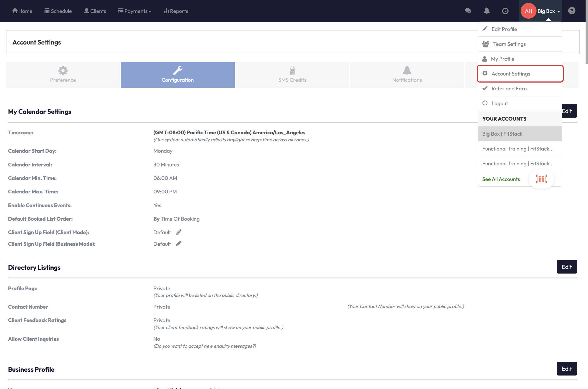This screenshot has width=588, height=389.
Task: Click the red barcode scanner icon
Action: (541, 179)
